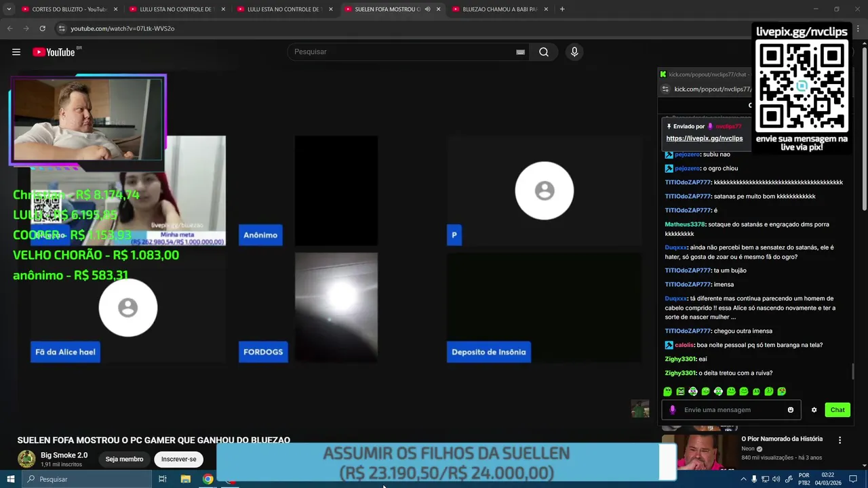Open the Big Smoke 2.0 channel name

pos(64,455)
